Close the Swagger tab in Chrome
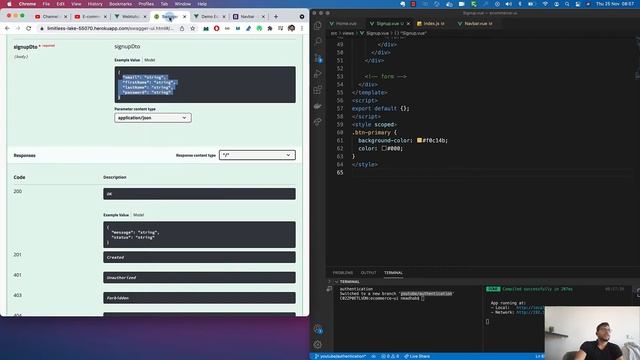 [x=184, y=17]
